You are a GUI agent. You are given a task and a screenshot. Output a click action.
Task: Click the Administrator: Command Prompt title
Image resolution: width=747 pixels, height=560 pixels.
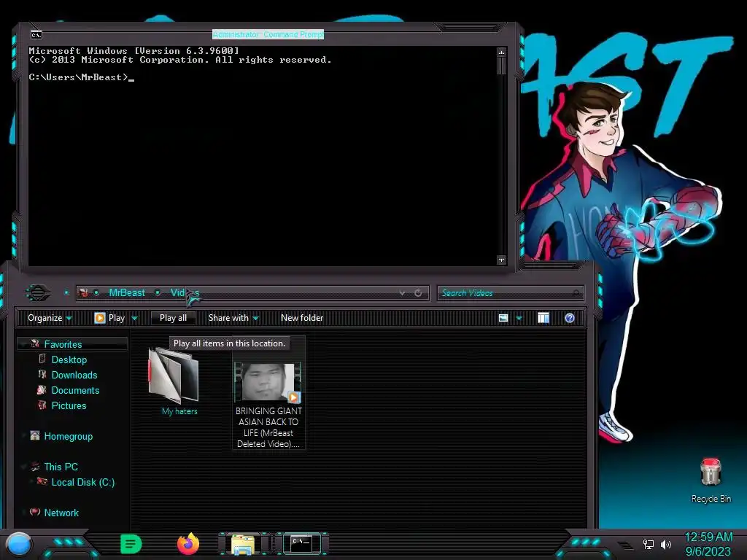pos(268,34)
